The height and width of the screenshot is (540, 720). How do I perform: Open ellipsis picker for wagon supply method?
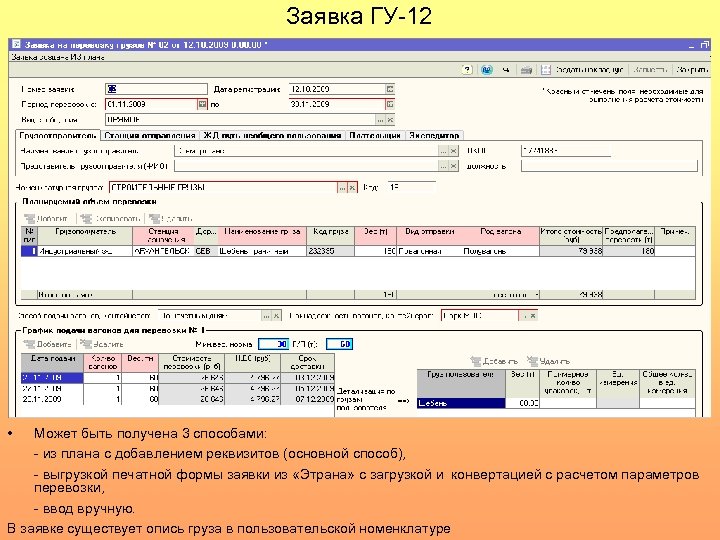click(x=266, y=316)
